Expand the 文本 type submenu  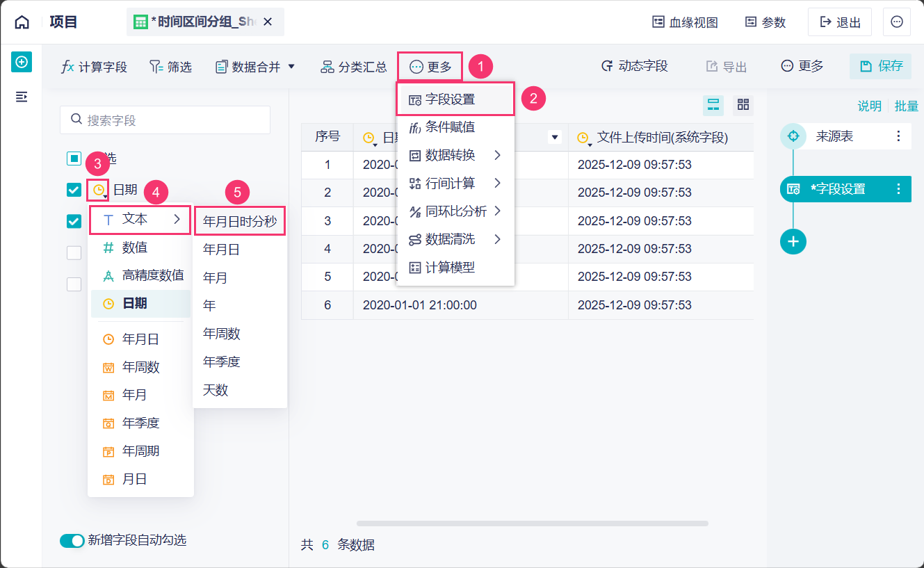coord(140,220)
